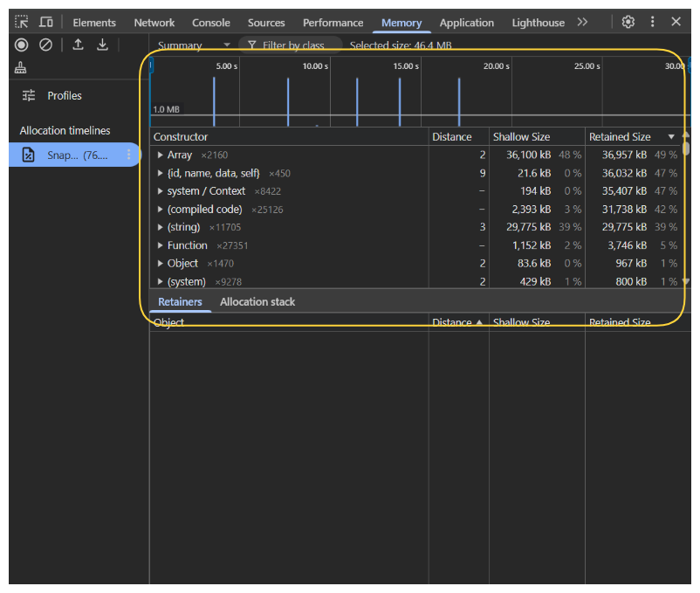
Task: Click the load profile upload icon
Action: click(79, 45)
